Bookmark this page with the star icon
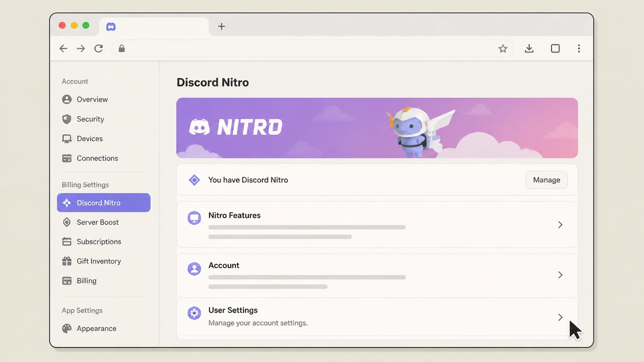 [503, 49]
